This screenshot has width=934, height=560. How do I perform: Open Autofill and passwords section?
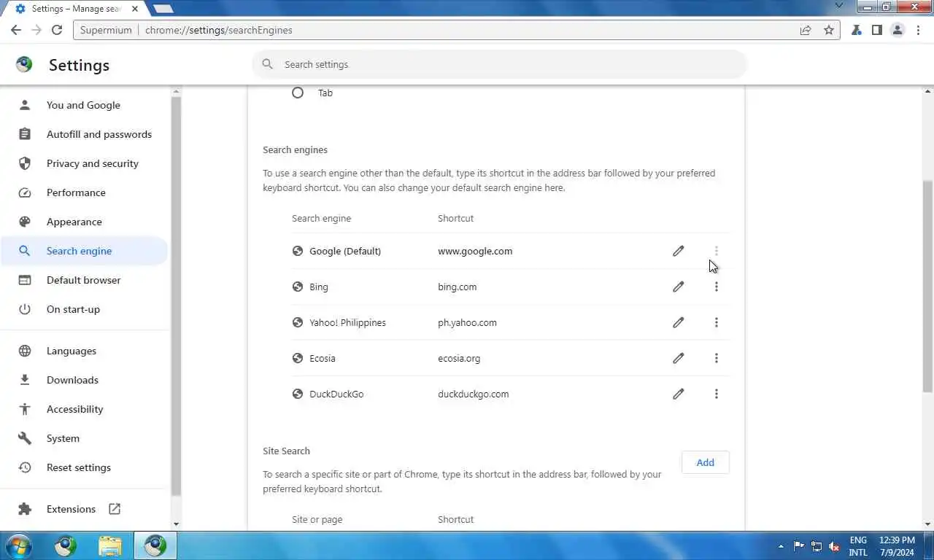[x=84, y=134]
